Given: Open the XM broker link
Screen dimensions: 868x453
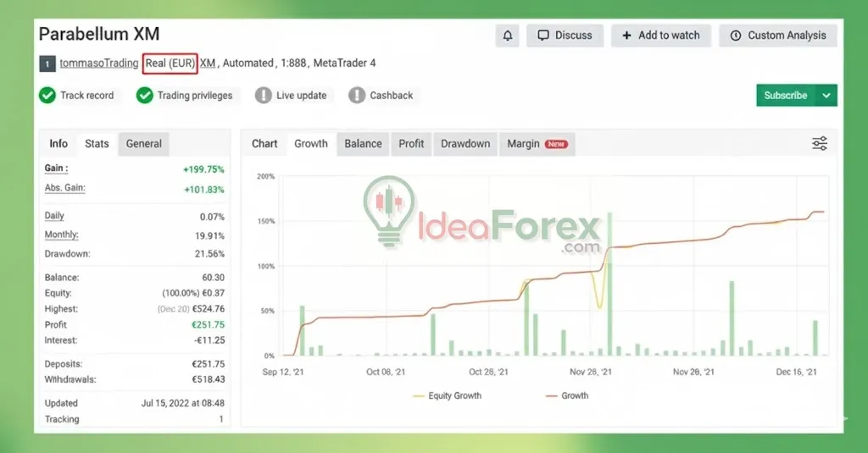Looking at the screenshot, I should (208, 63).
